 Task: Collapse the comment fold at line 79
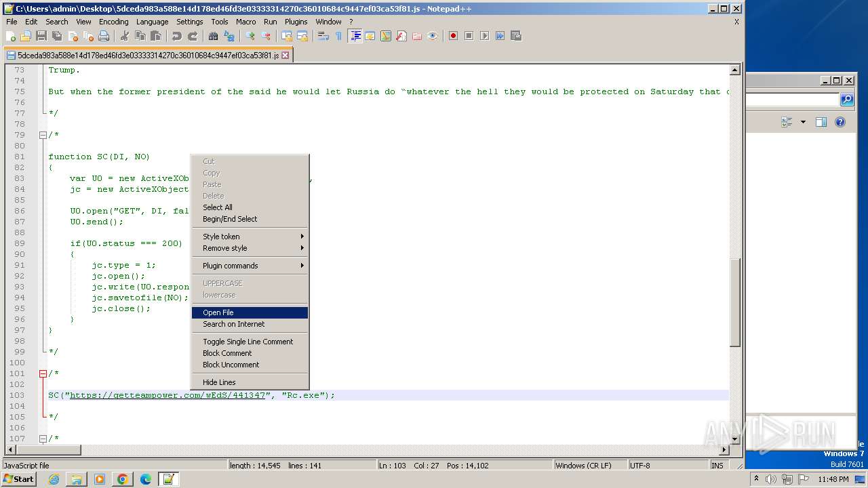[43, 135]
